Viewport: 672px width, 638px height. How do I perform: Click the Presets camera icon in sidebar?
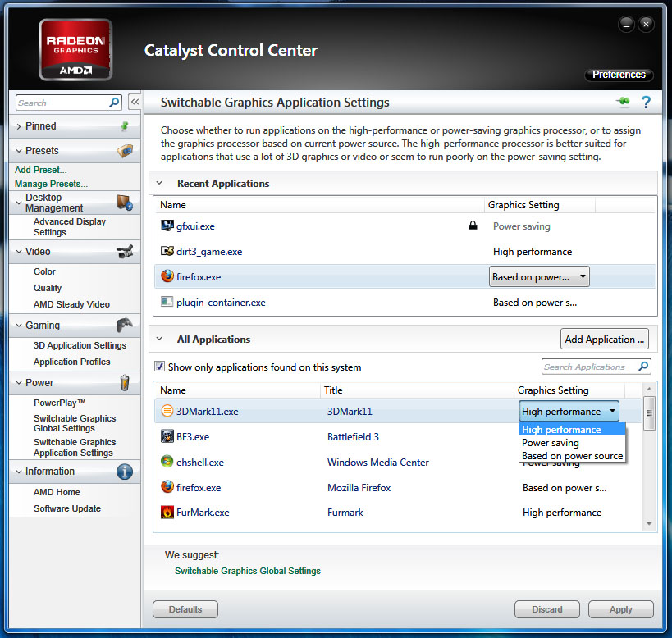pyautogui.click(x=125, y=151)
